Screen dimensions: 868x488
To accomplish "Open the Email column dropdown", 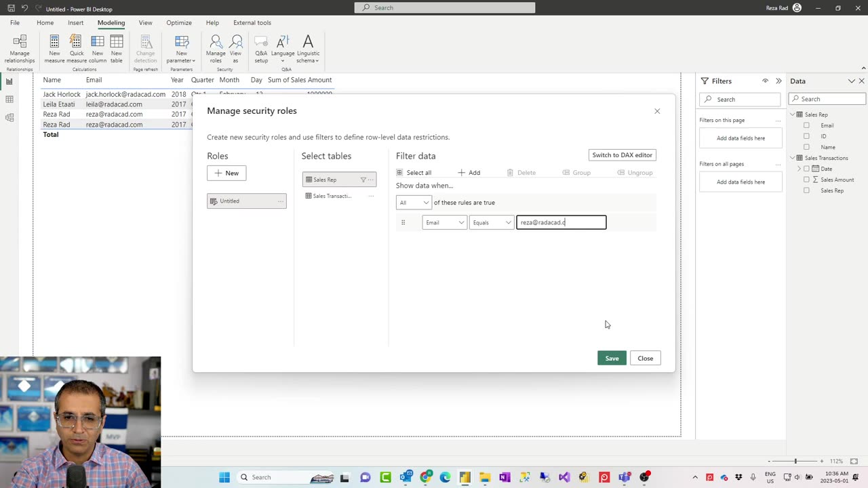I will pyautogui.click(x=445, y=222).
